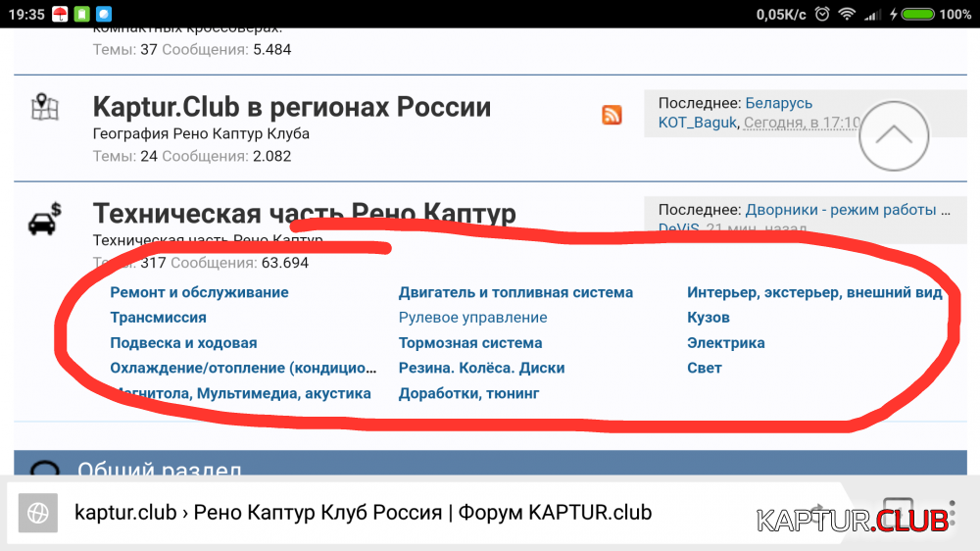The height and width of the screenshot is (551, 980).
Task: Click the map icon beside regions forum
Action: 45,108
